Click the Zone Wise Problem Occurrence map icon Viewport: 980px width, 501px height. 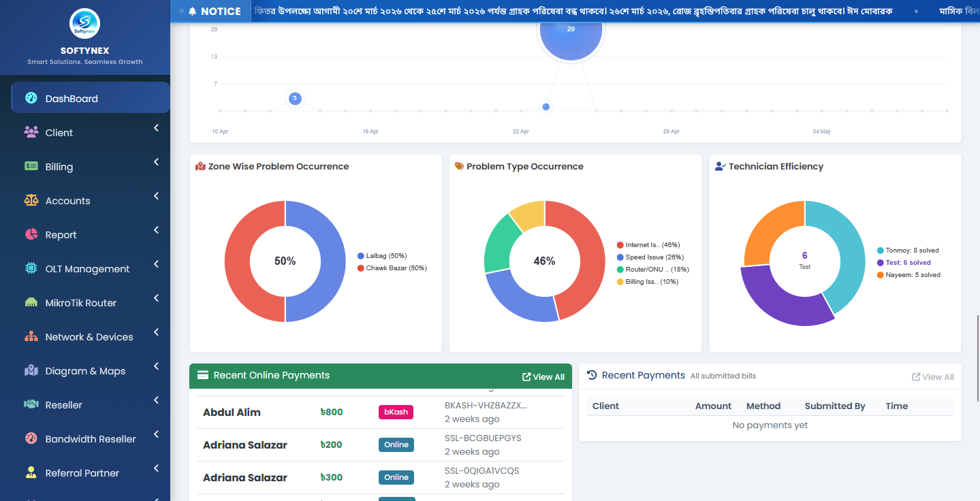pos(200,166)
